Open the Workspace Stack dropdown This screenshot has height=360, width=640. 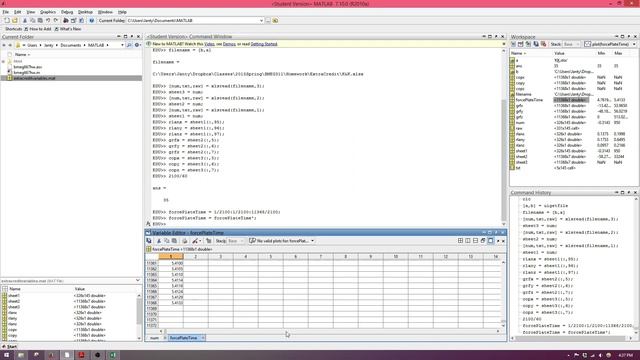point(571,44)
